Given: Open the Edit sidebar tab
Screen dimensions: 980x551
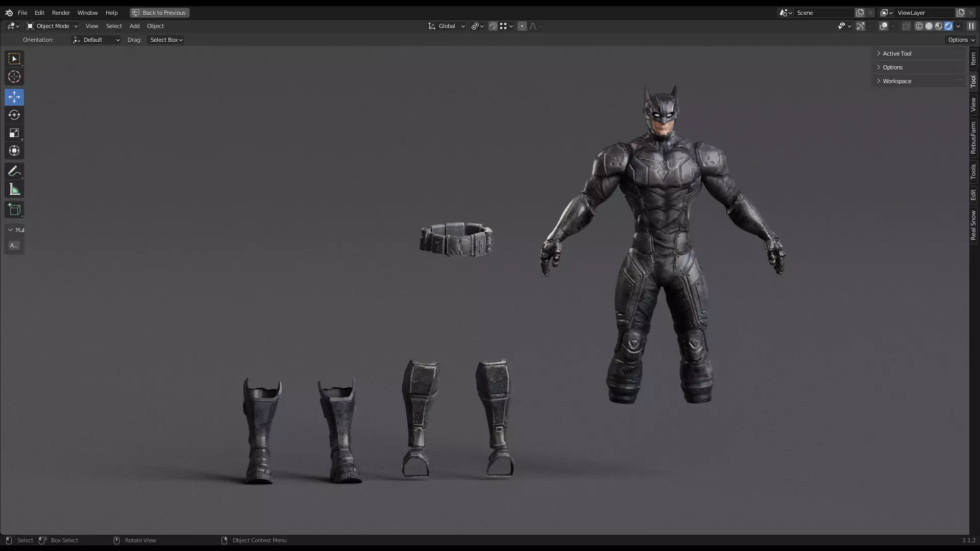Looking at the screenshot, I should pos(973,195).
